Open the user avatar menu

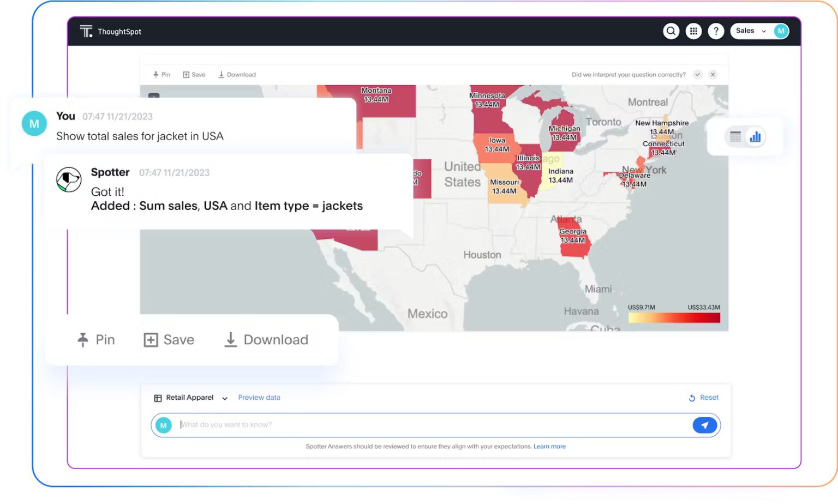(781, 31)
